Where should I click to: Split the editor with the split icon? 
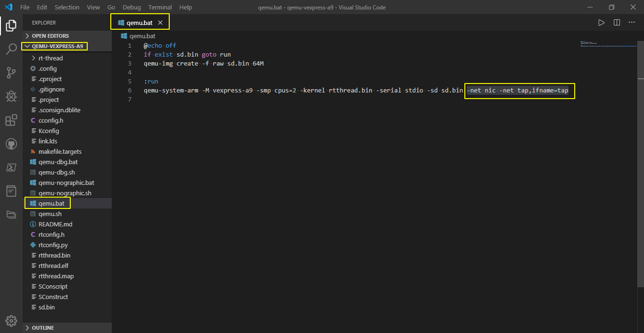click(617, 22)
